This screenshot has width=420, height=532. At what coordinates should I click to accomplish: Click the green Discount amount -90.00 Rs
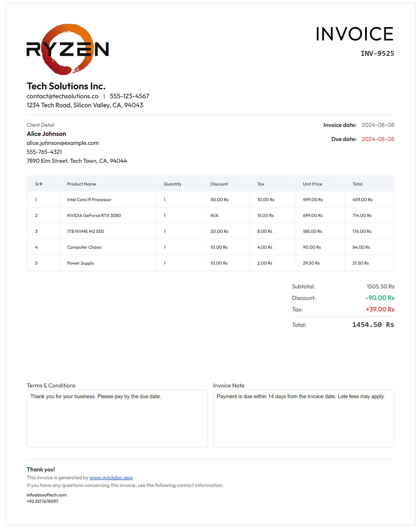pos(380,298)
